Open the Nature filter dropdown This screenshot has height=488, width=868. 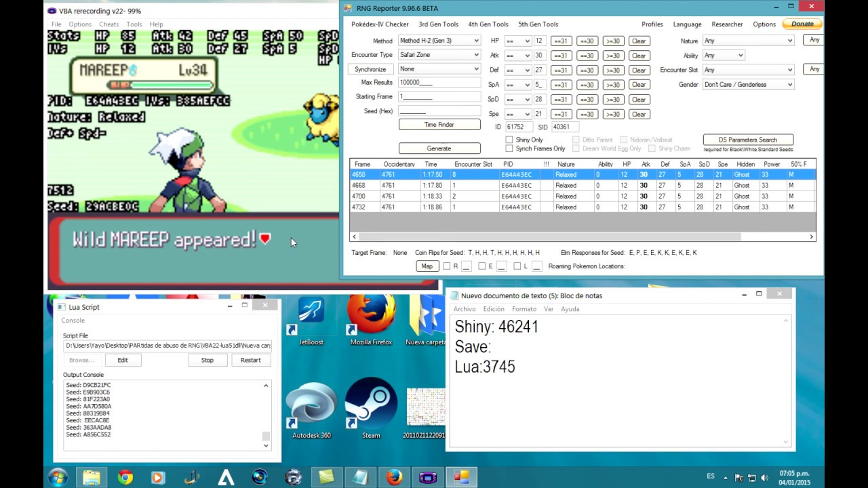(x=748, y=41)
